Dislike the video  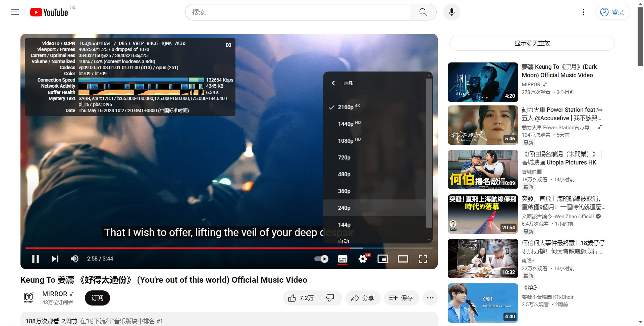[x=330, y=298]
